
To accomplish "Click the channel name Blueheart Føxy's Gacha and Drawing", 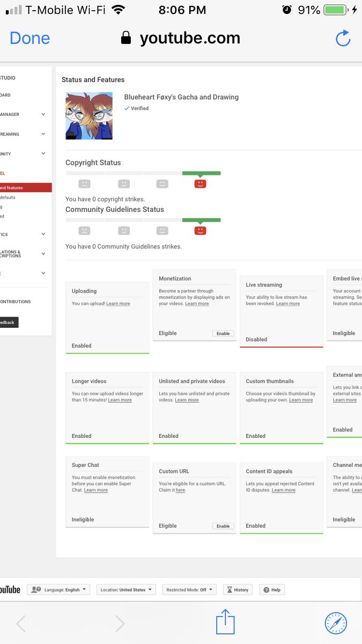I will (181, 97).
